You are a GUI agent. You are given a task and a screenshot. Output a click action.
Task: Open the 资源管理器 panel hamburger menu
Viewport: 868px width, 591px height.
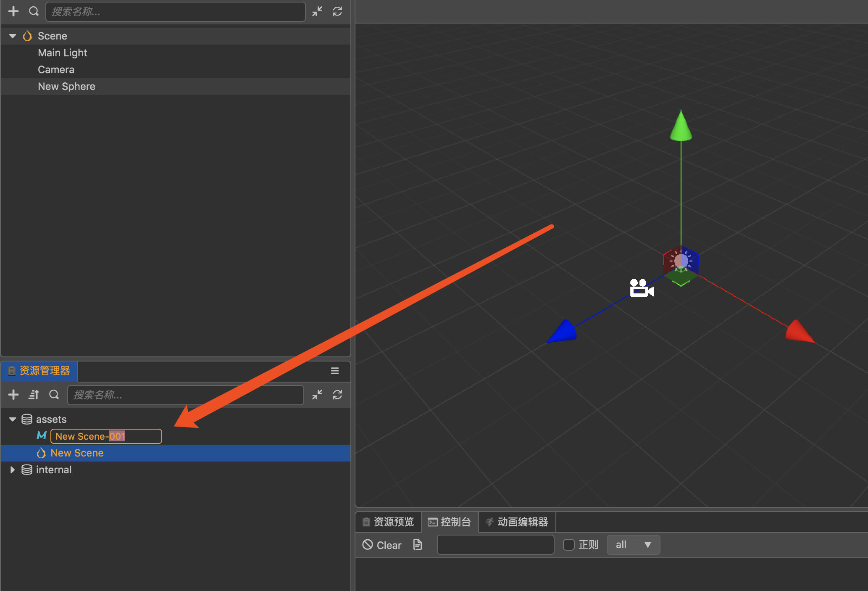tap(335, 371)
